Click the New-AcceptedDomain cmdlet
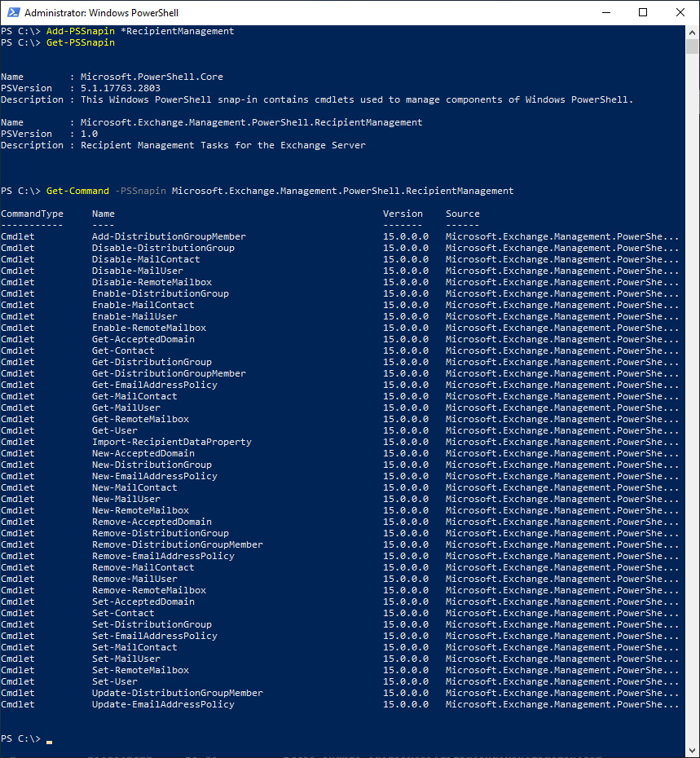700x758 pixels. (143, 453)
